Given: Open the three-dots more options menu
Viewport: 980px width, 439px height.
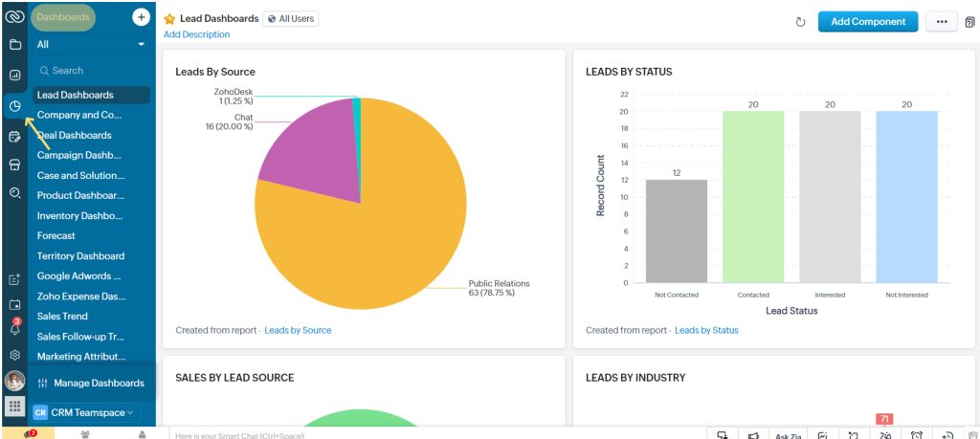Looking at the screenshot, I should pyautogui.click(x=942, y=22).
